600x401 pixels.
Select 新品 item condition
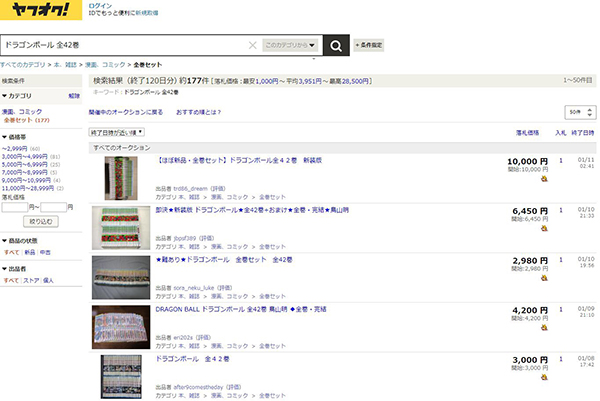pyautogui.click(x=29, y=252)
